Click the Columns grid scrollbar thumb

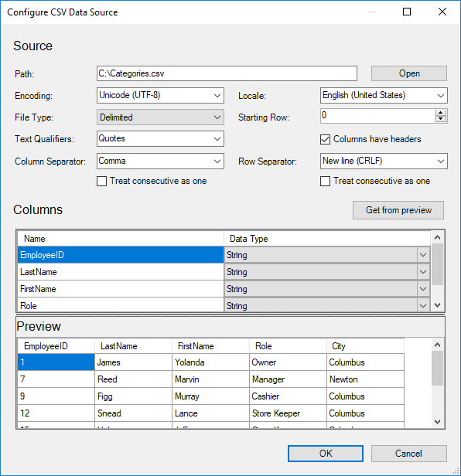[x=437, y=264]
